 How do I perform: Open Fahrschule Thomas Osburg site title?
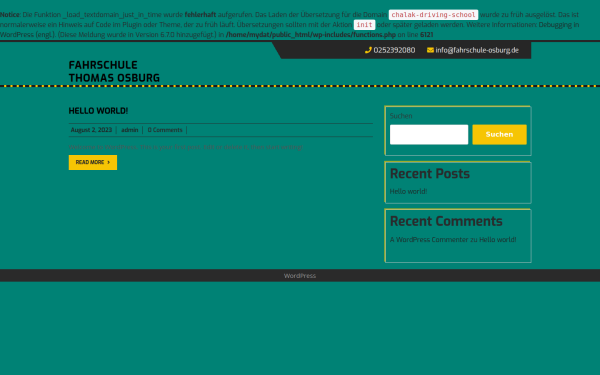[114, 72]
